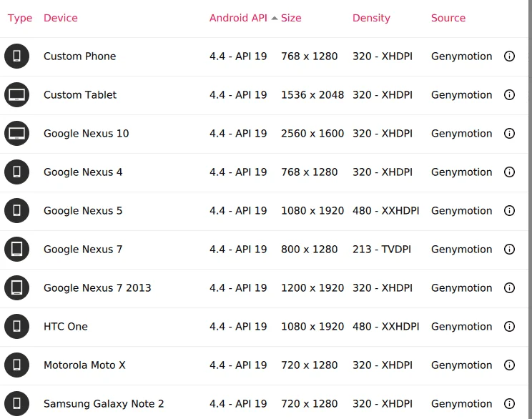532x419 pixels.
Task: Open info for Custom Phone
Action: [x=509, y=56]
